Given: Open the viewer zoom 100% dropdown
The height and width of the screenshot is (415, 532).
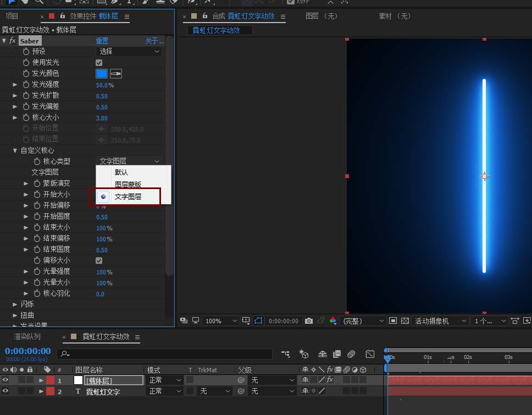Looking at the screenshot, I should click(220, 321).
